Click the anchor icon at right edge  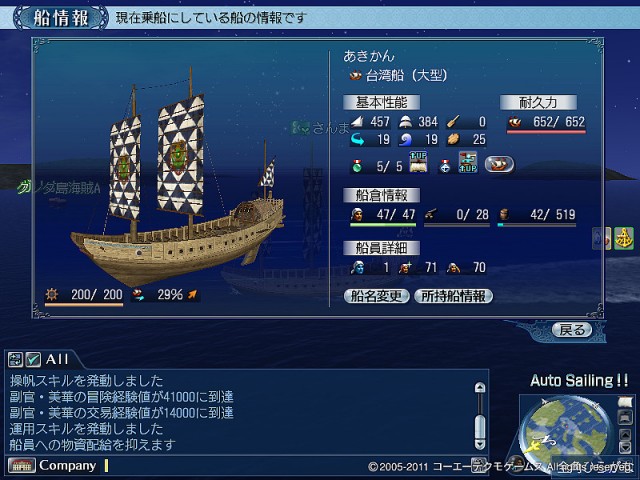(x=624, y=238)
